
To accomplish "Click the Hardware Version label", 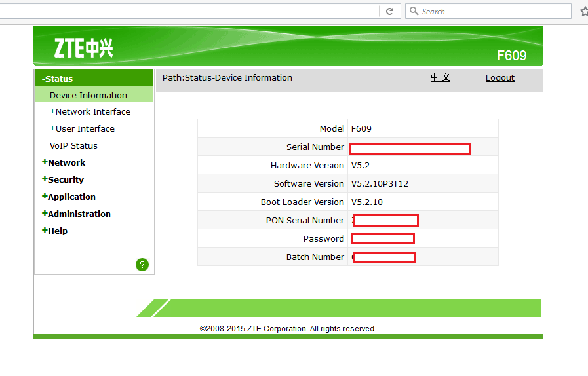I will (307, 165).
